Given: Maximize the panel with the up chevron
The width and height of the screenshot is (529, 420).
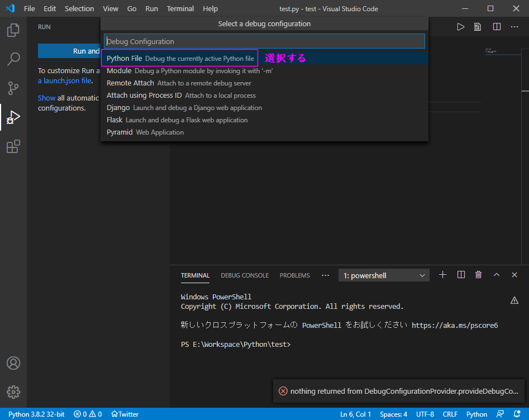Looking at the screenshot, I should (x=497, y=275).
